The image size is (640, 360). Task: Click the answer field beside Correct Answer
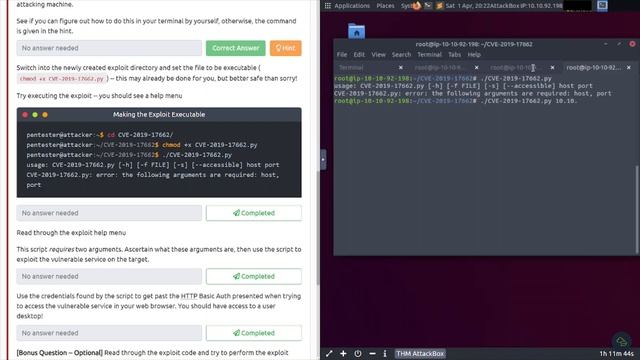pyautogui.click(x=109, y=48)
